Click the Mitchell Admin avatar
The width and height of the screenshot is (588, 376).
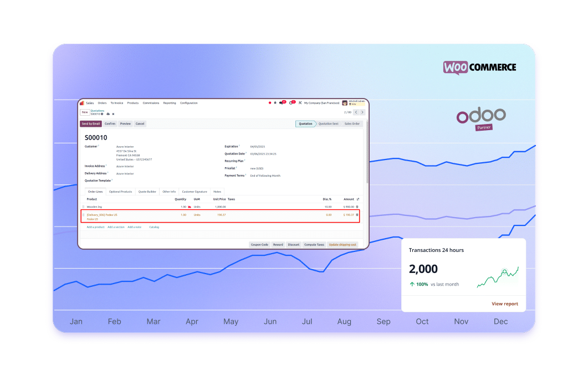pos(345,102)
